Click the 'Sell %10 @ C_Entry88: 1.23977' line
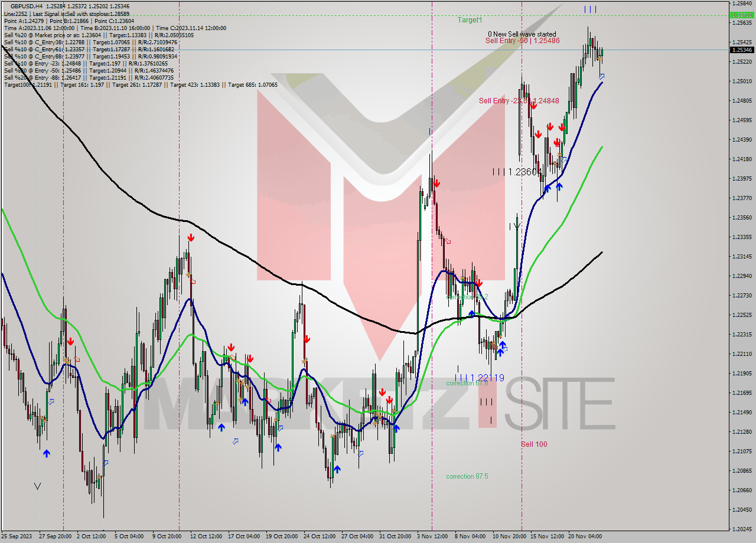 point(90,56)
